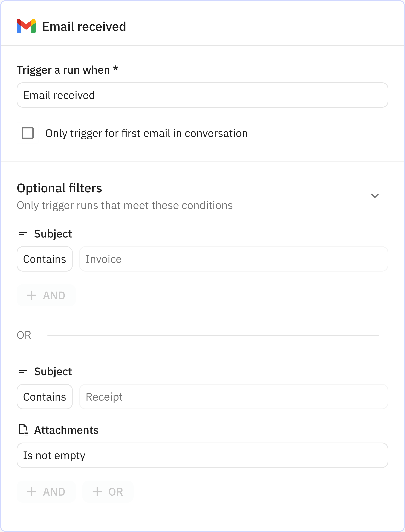Collapse Optional filters with chevron
This screenshot has height=532, width=405.
375,195
